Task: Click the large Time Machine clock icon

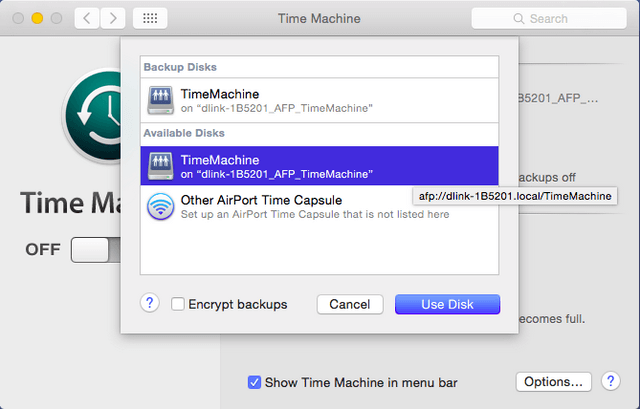Action: [93, 116]
